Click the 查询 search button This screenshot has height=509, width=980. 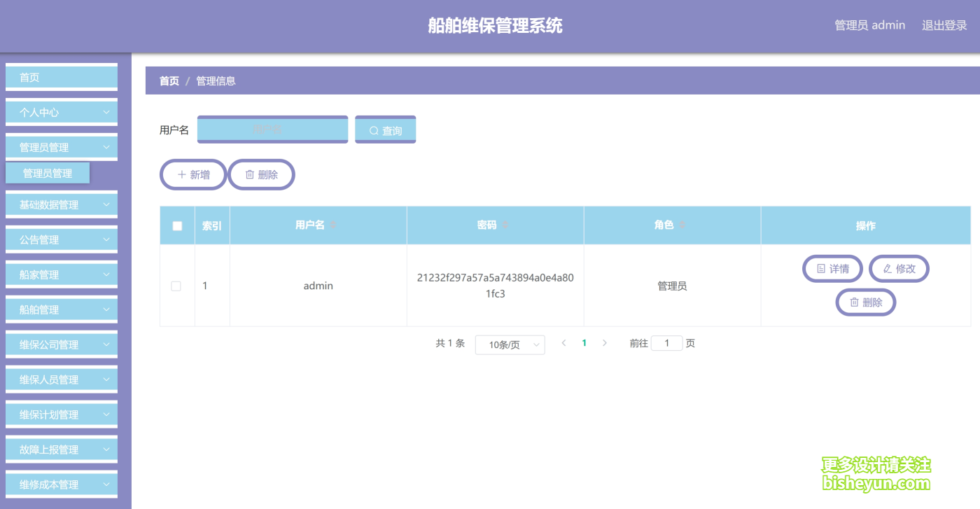click(x=386, y=130)
